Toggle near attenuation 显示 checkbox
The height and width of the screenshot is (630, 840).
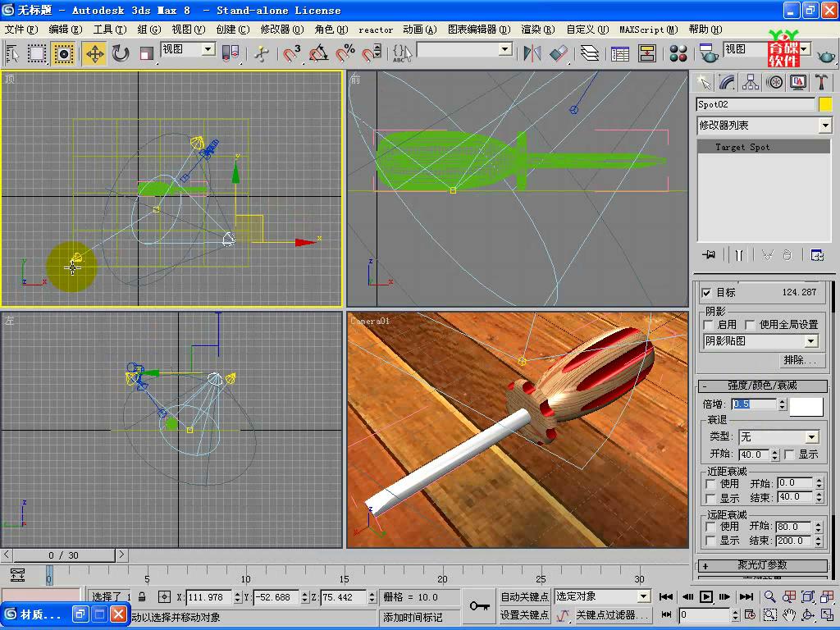[711, 498]
